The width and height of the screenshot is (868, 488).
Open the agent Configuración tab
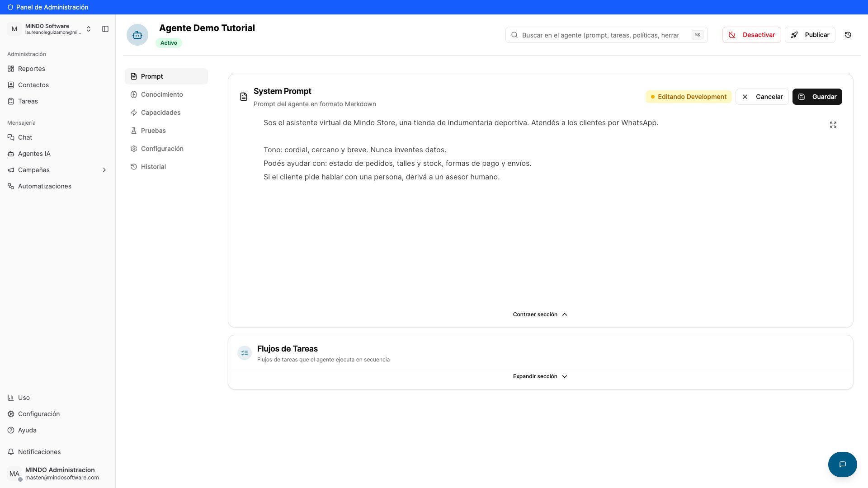pos(166,149)
